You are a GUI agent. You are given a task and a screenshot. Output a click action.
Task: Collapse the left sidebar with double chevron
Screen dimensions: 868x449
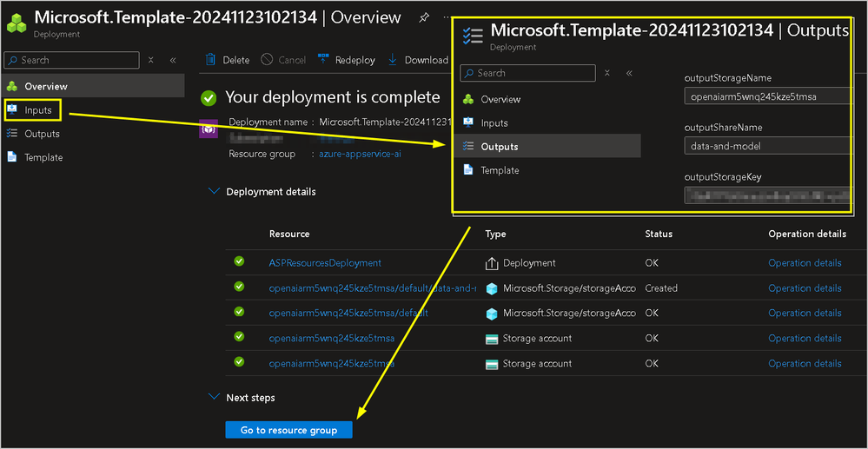tap(173, 60)
